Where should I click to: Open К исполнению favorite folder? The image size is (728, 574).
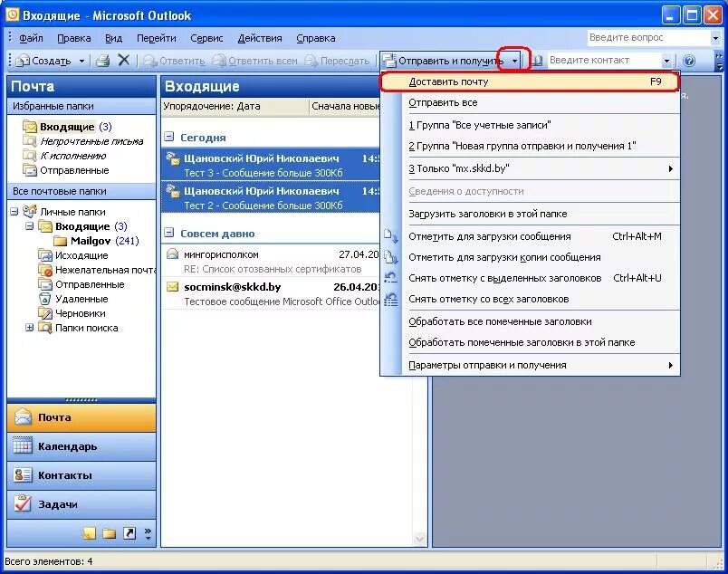click(x=65, y=156)
